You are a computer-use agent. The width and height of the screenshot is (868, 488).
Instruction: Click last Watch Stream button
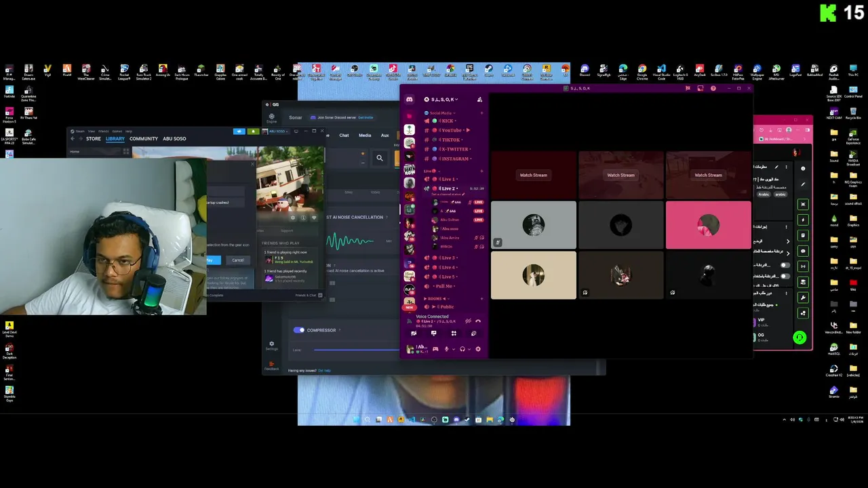(x=708, y=175)
